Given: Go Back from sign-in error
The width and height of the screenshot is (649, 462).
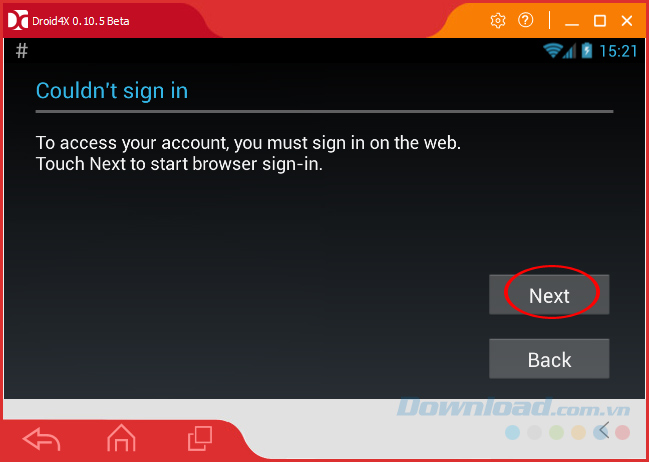Looking at the screenshot, I should (x=549, y=359).
